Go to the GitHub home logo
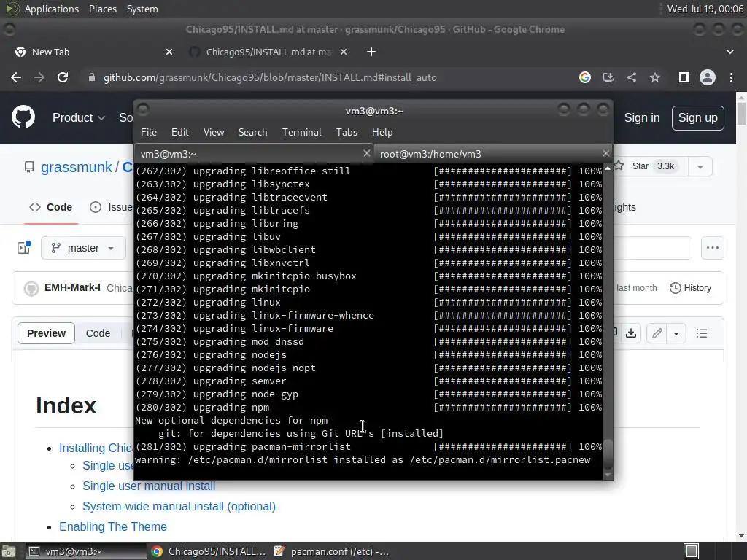The width and height of the screenshot is (747, 560). (x=23, y=117)
